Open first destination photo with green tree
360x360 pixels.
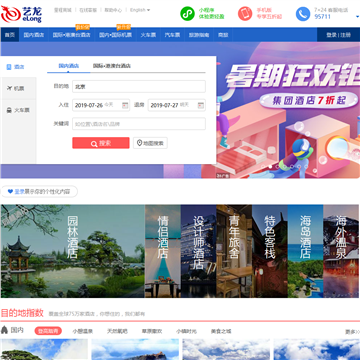(44, 349)
